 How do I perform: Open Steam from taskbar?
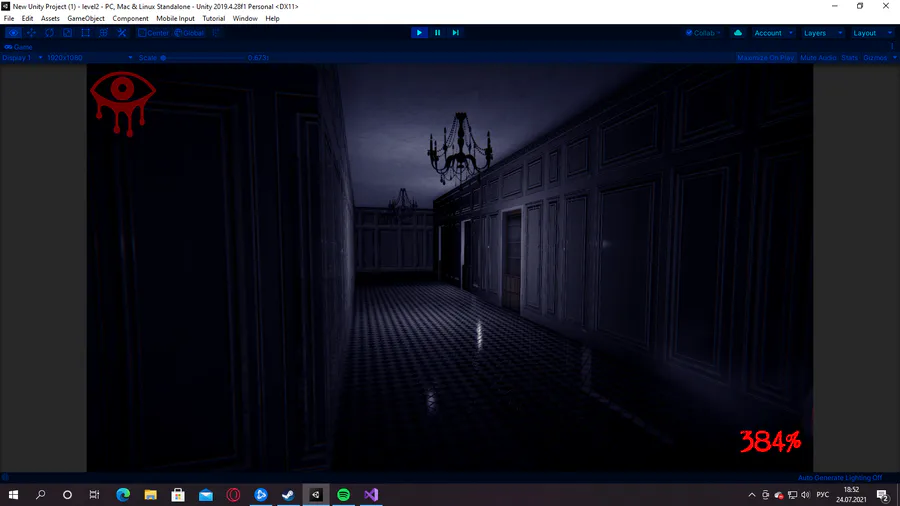[x=288, y=495]
